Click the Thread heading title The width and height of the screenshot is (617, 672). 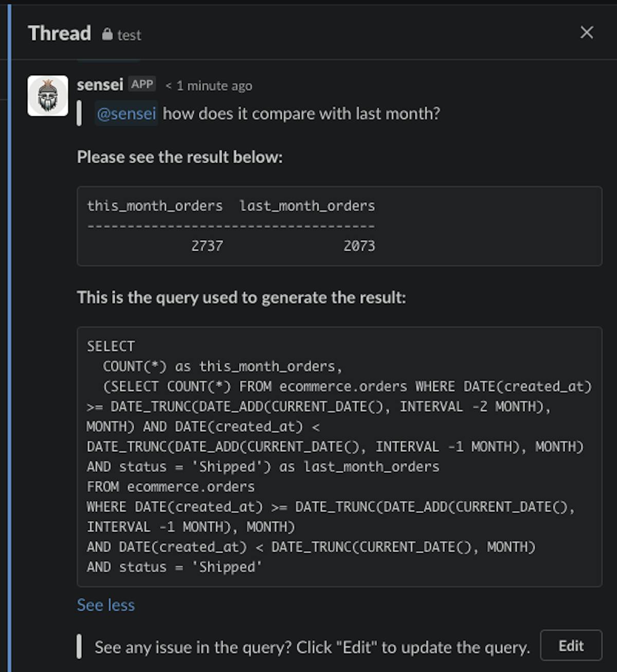(60, 33)
